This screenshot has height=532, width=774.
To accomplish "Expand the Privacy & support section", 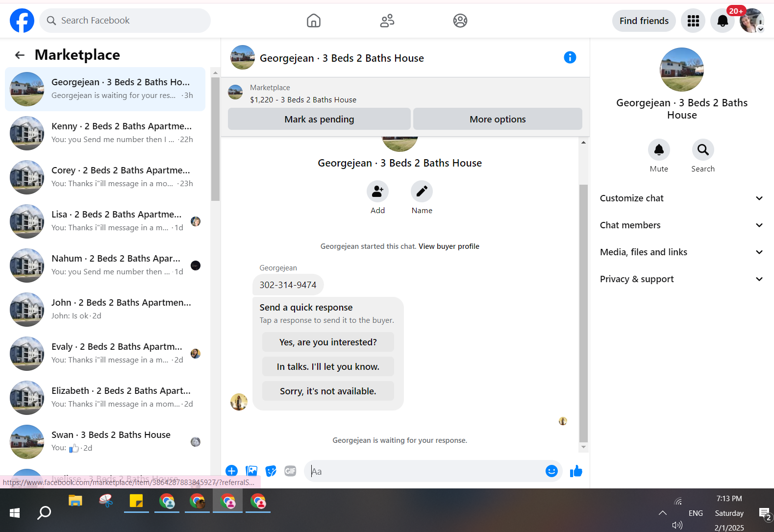I will (x=681, y=279).
